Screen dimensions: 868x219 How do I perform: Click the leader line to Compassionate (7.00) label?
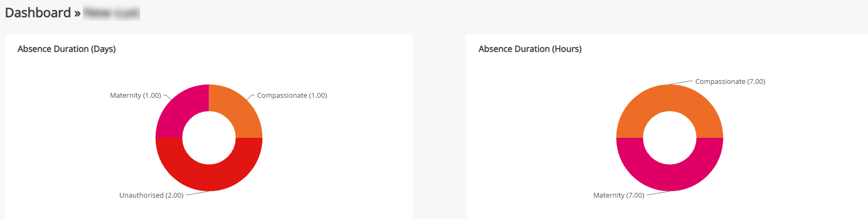click(681, 83)
